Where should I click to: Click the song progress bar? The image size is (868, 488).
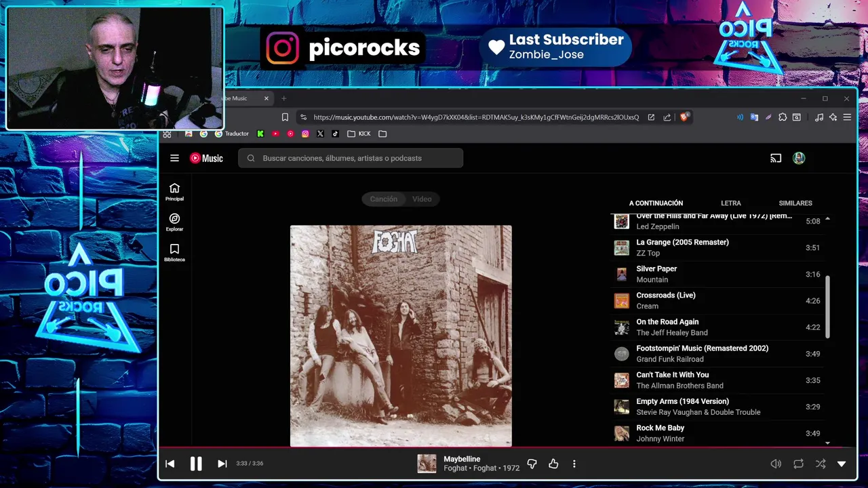(x=507, y=447)
